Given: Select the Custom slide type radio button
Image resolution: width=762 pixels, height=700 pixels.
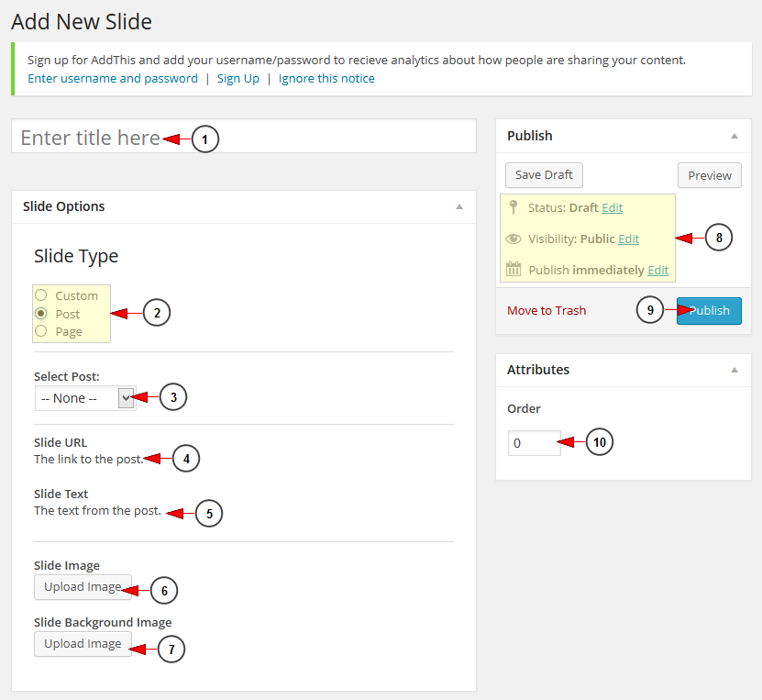Looking at the screenshot, I should point(41,295).
